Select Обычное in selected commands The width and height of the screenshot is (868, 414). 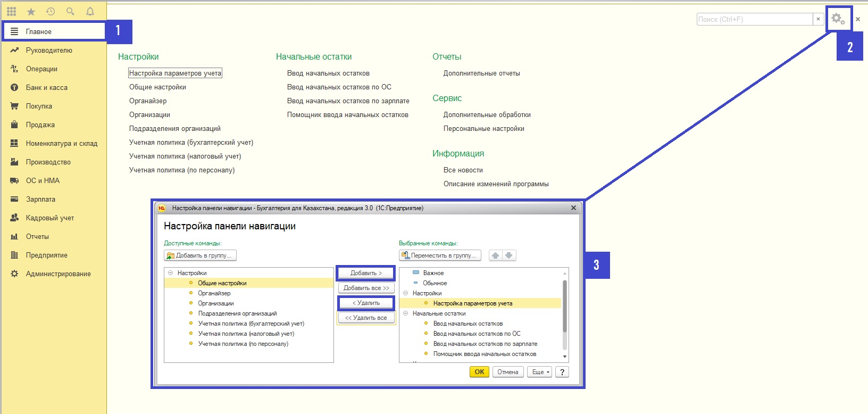pyautogui.click(x=480, y=283)
